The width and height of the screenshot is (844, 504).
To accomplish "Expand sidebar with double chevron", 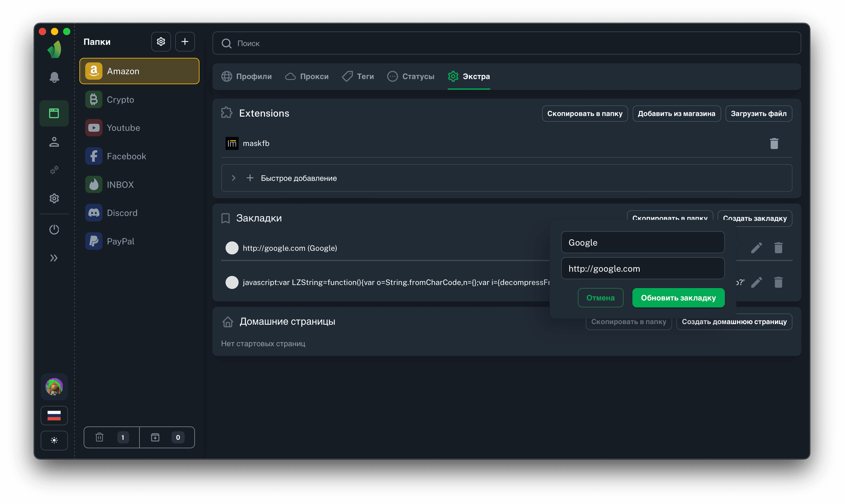I will coord(54,258).
